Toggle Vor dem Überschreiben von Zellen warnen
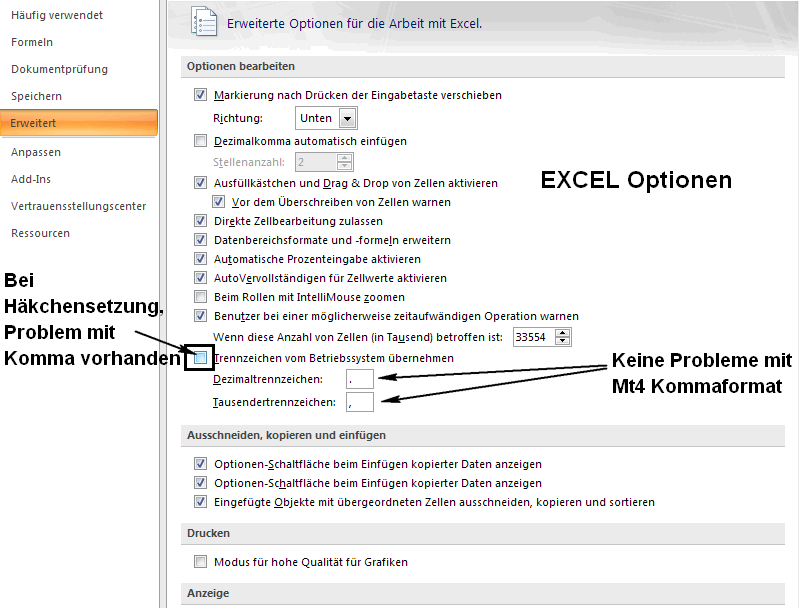The width and height of the screenshot is (799, 608). tap(219, 202)
